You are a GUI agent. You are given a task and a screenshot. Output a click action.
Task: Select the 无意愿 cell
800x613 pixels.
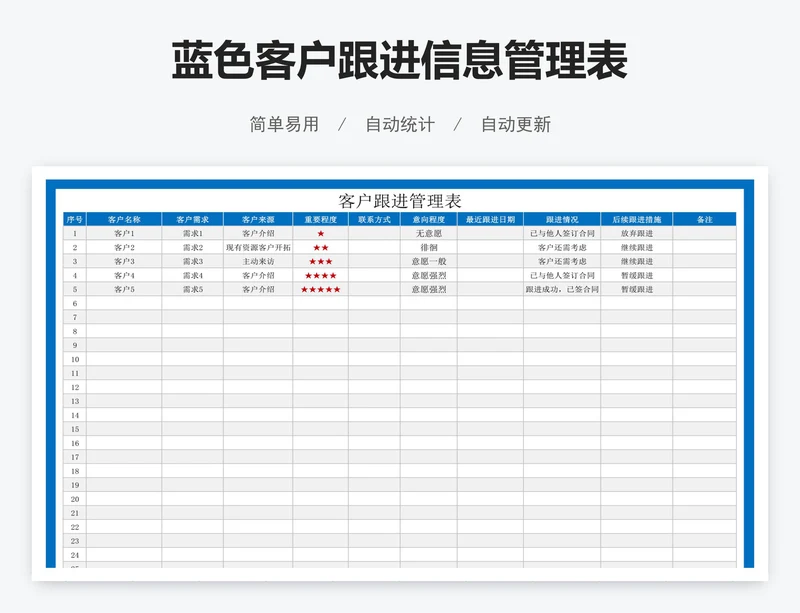pyautogui.click(x=429, y=233)
